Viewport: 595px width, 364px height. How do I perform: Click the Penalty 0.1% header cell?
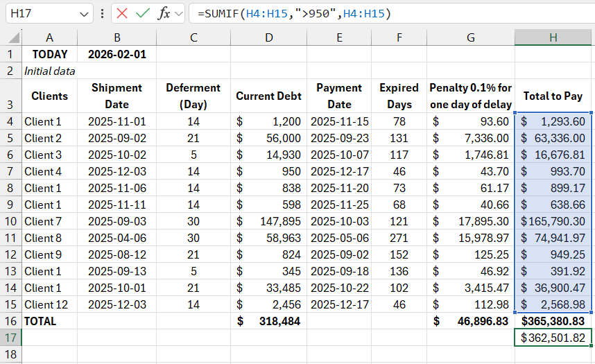pyautogui.click(x=471, y=96)
